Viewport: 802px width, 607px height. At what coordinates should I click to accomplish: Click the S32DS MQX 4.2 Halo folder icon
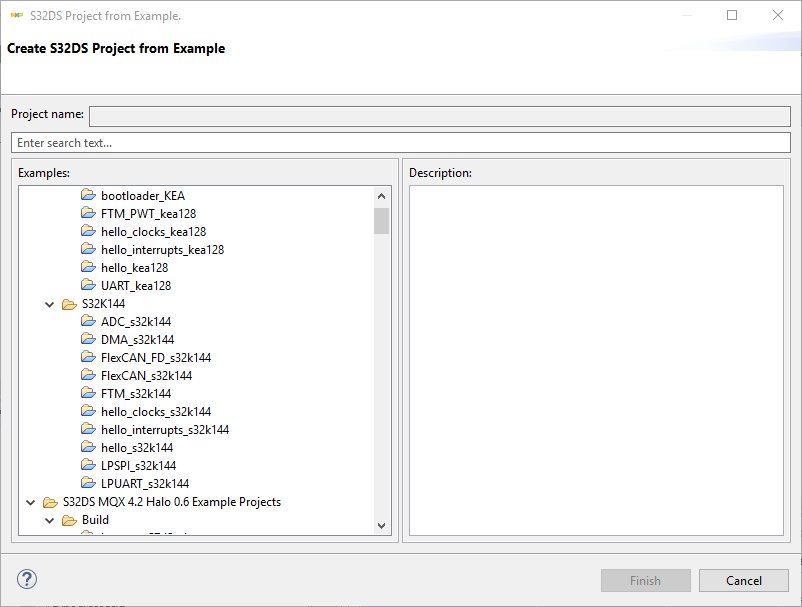click(50, 502)
